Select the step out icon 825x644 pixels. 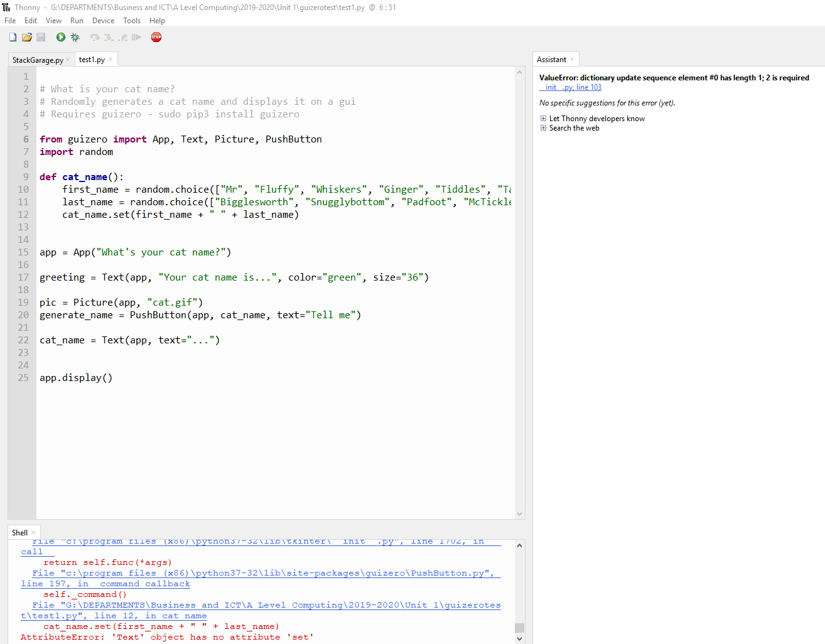(x=122, y=37)
